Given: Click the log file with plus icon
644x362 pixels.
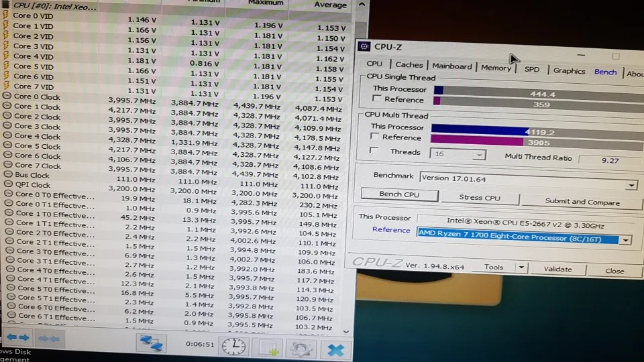Looking at the screenshot, I should [x=268, y=348].
